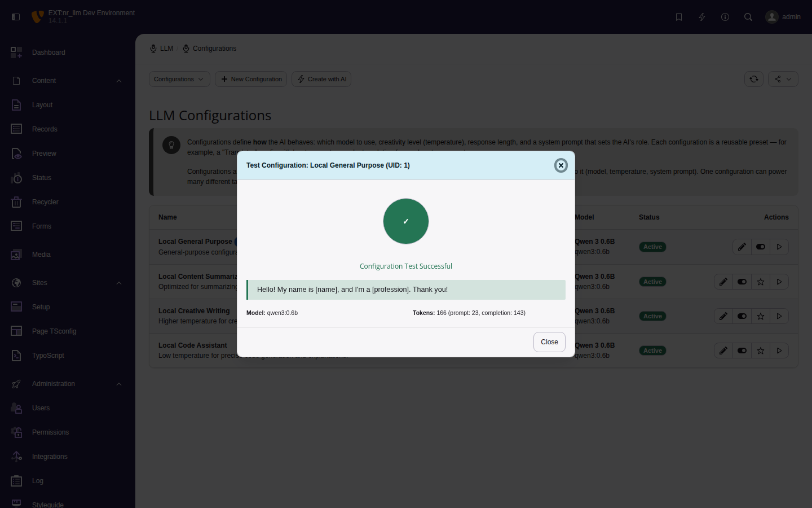The height and width of the screenshot is (508, 812).
Task: Disable the Local General Purpose configuration
Action: 760,247
